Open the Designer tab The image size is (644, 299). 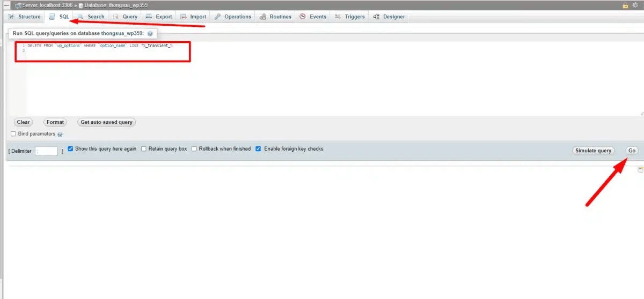(389, 17)
